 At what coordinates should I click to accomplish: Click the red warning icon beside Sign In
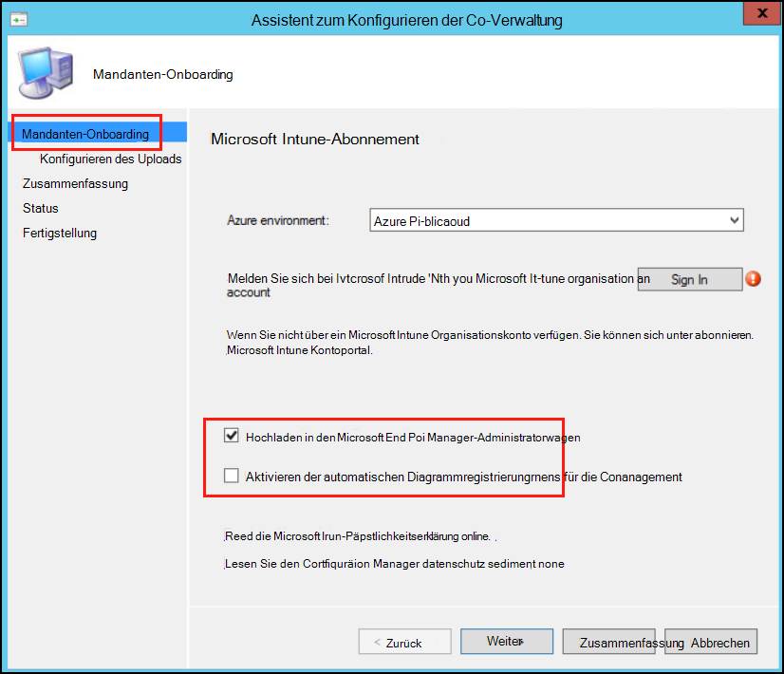tap(753, 279)
